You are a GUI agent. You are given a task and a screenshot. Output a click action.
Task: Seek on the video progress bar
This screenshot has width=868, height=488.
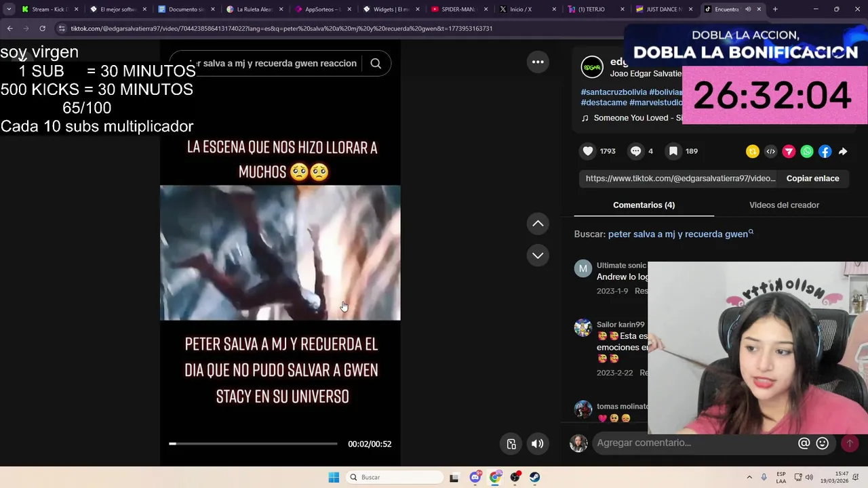253,444
